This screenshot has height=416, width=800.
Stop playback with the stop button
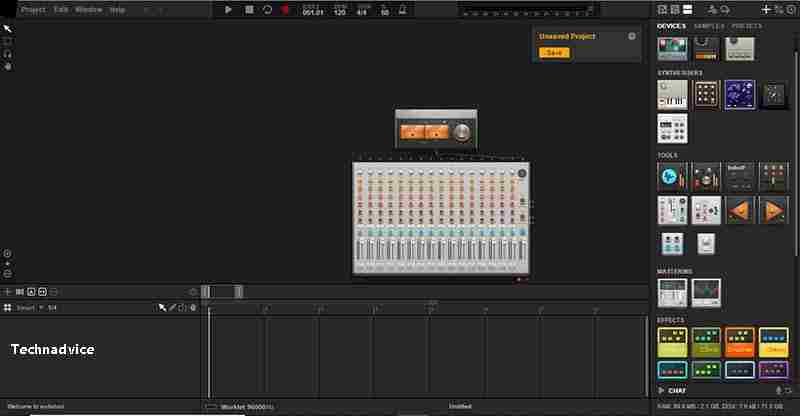[x=248, y=10]
